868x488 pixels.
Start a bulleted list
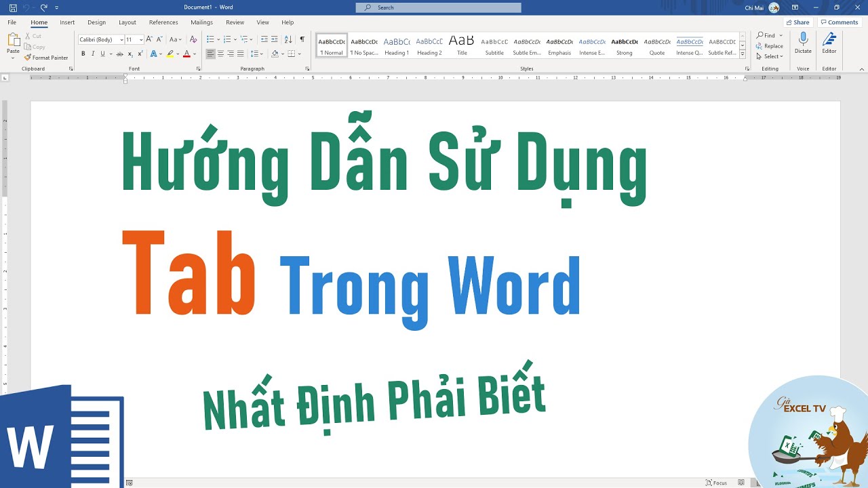click(x=212, y=39)
